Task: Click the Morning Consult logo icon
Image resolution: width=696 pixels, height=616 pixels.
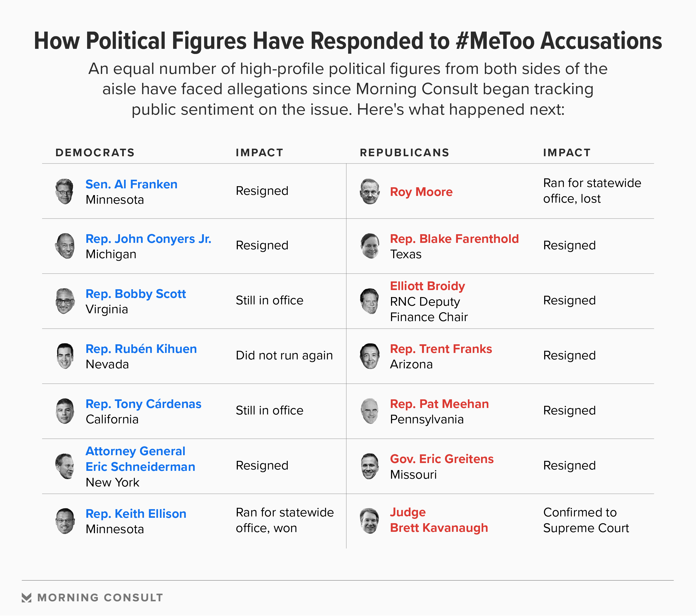Action: [26, 598]
